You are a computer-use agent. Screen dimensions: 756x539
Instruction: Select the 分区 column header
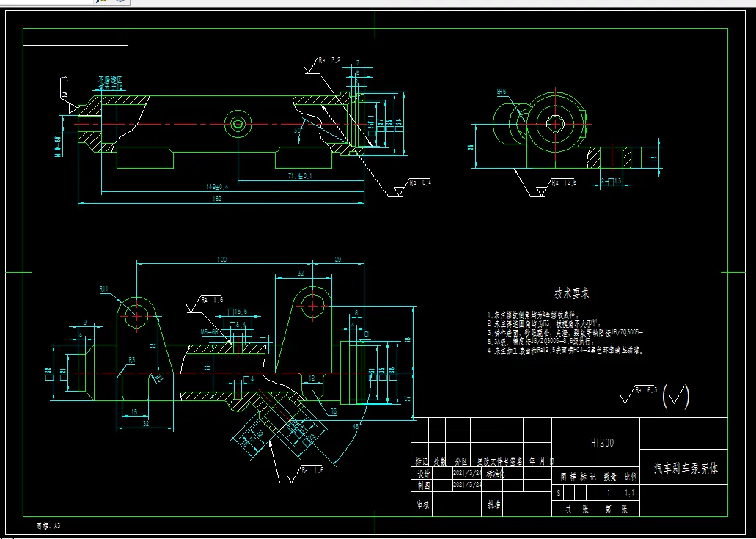[461, 461]
